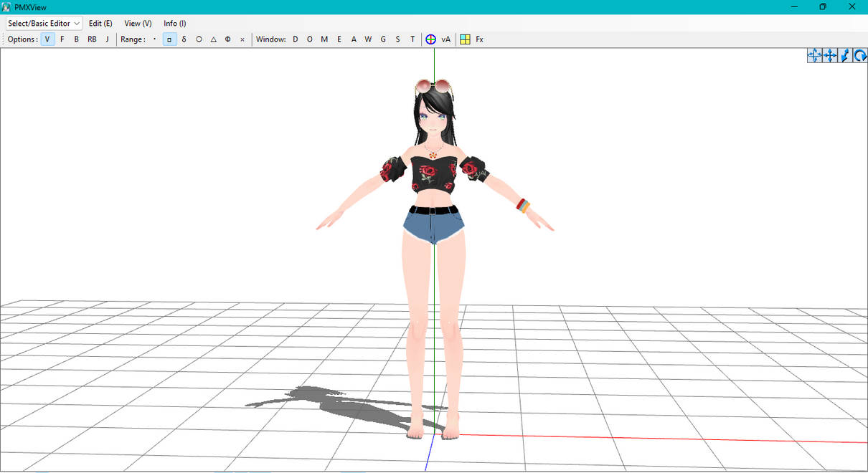Open the Edit (E) menu
Screen dimensions: 868x473
100,24
